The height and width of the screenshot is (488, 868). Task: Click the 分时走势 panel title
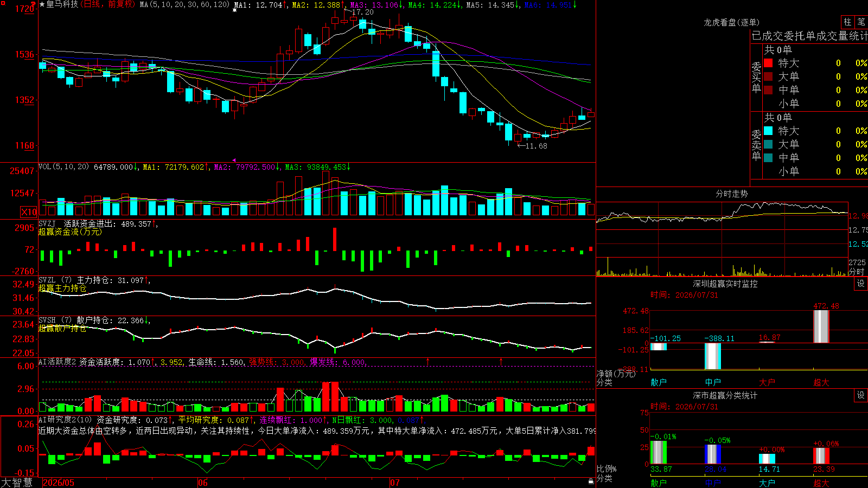click(732, 194)
